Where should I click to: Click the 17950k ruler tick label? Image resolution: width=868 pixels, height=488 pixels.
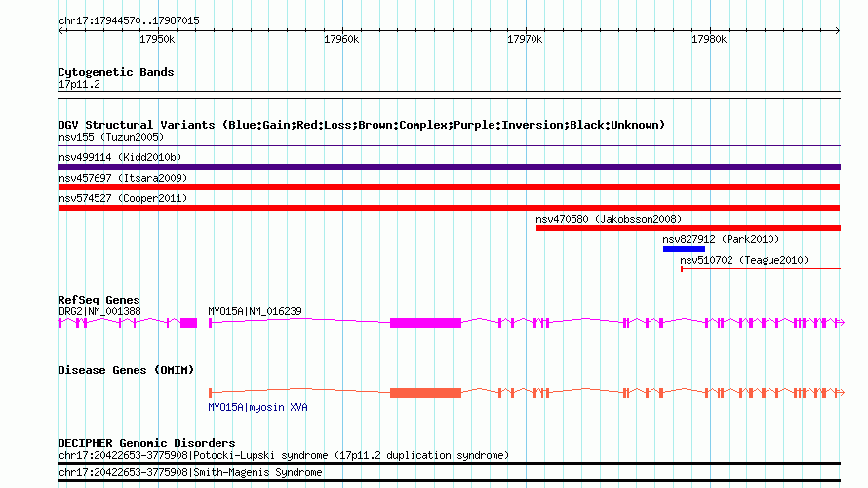tap(157, 39)
